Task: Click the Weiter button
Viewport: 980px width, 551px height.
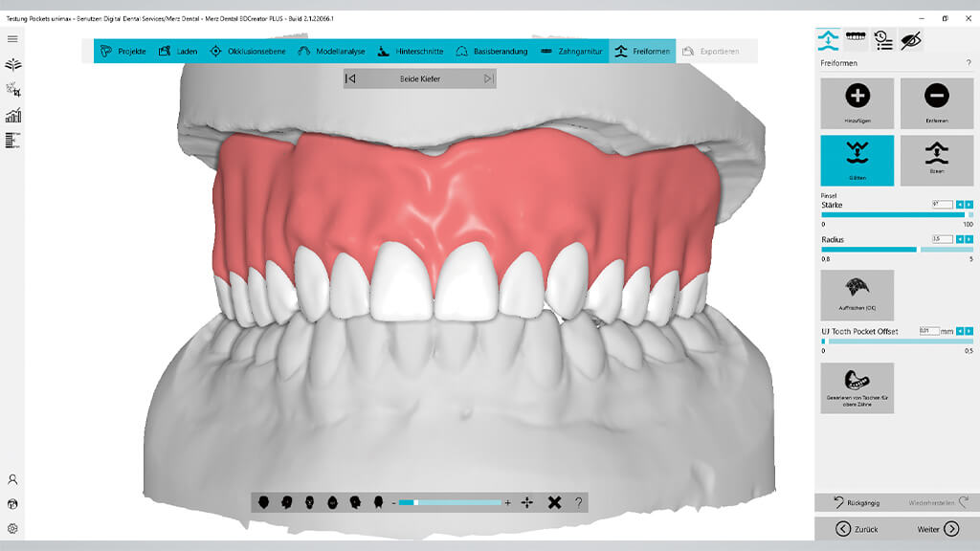Action: 938,529
